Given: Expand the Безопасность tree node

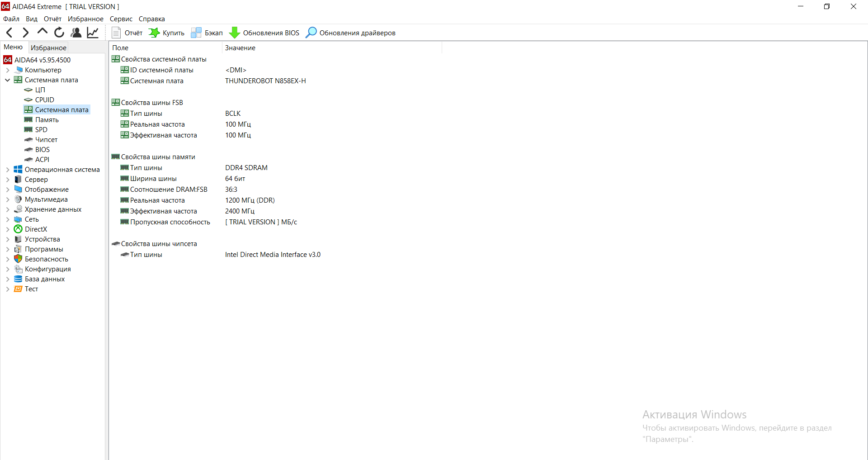Looking at the screenshot, I should (x=8, y=259).
